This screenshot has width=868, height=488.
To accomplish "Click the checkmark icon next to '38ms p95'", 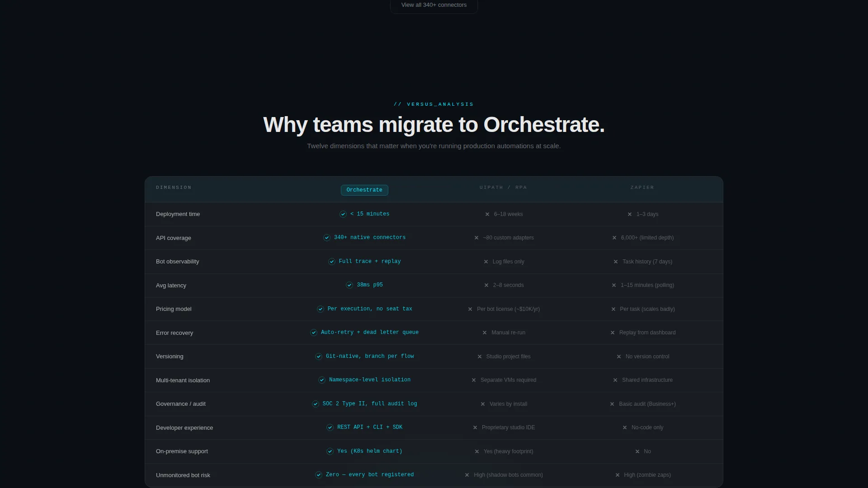I will pyautogui.click(x=349, y=285).
